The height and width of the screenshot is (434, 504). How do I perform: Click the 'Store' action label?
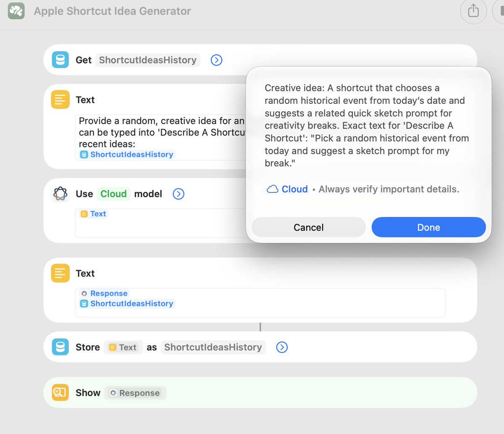pyautogui.click(x=88, y=347)
